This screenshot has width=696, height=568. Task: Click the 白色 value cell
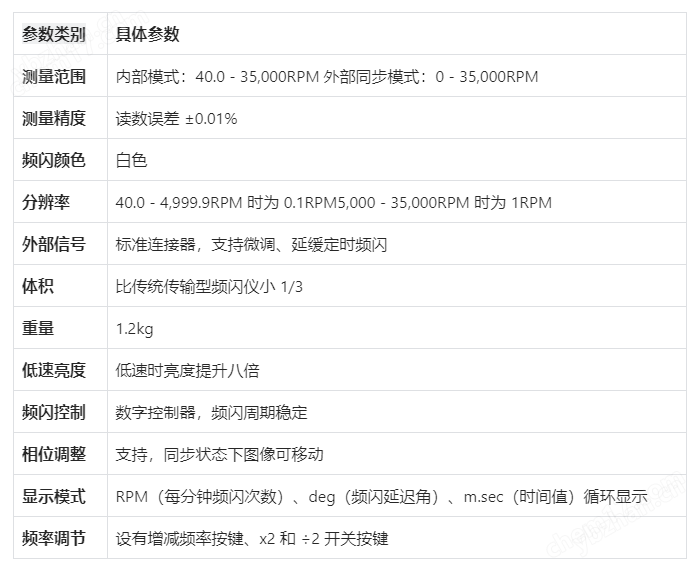(x=131, y=161)
